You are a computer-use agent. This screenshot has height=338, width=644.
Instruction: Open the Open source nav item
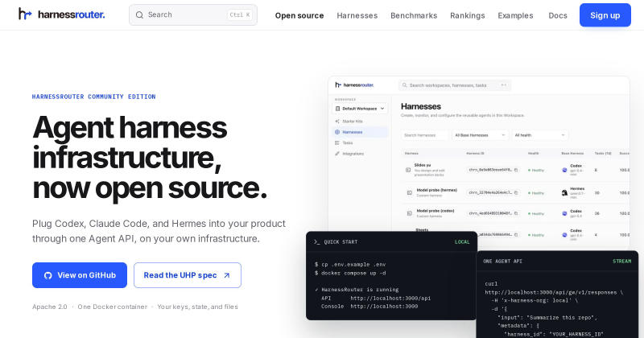pos(299,15)
